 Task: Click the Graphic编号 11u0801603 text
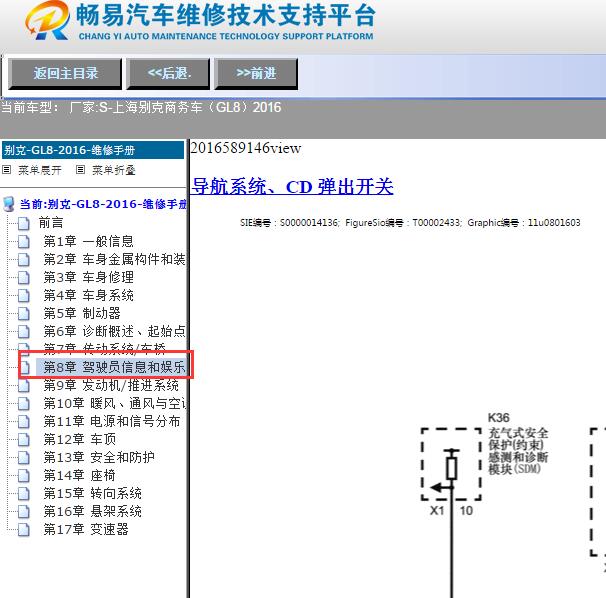coord(524,223)
